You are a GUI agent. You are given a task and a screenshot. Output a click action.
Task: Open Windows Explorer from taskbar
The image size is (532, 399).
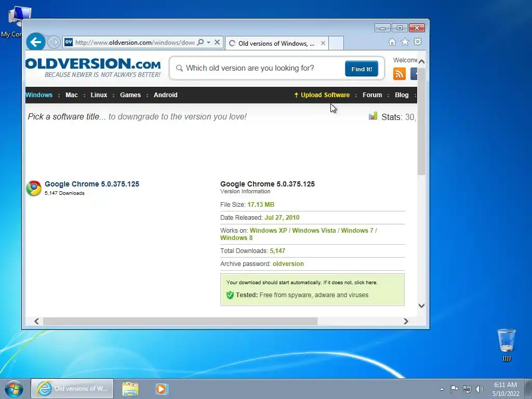[x=130, y=389]
